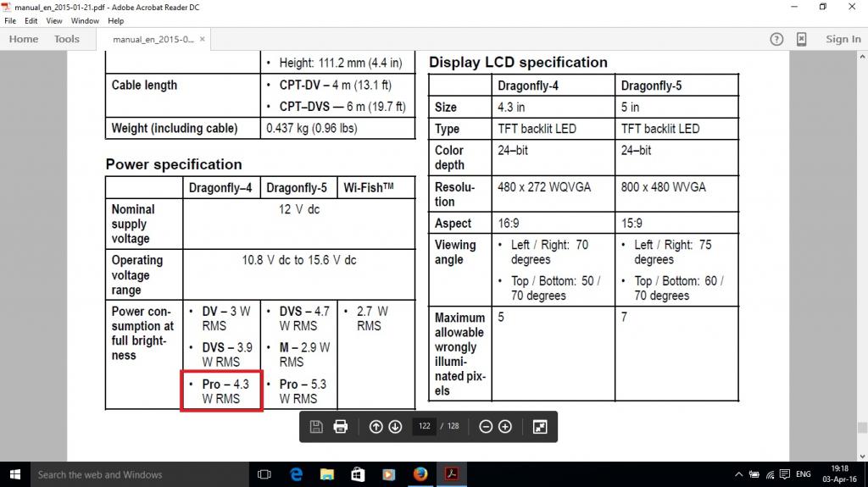This screenshot has height=487, width=868.
Task: Click the page number field showing 122
Action: (424, 425)
